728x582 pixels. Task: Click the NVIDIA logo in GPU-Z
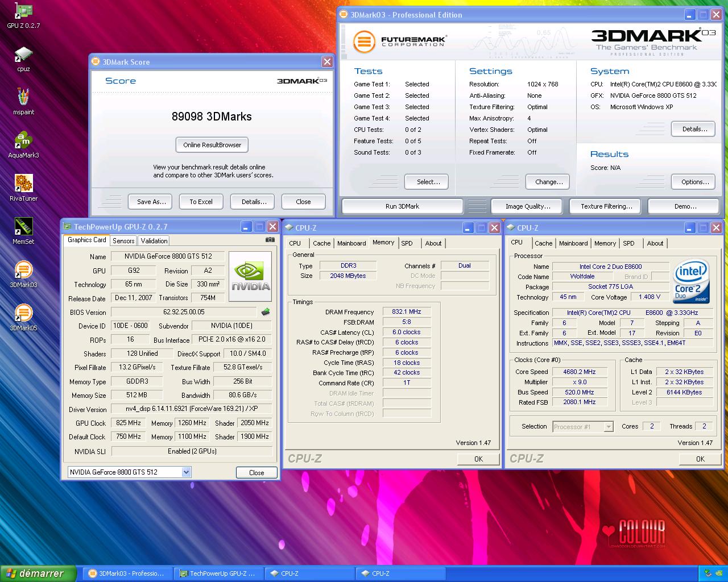[250, 276]
